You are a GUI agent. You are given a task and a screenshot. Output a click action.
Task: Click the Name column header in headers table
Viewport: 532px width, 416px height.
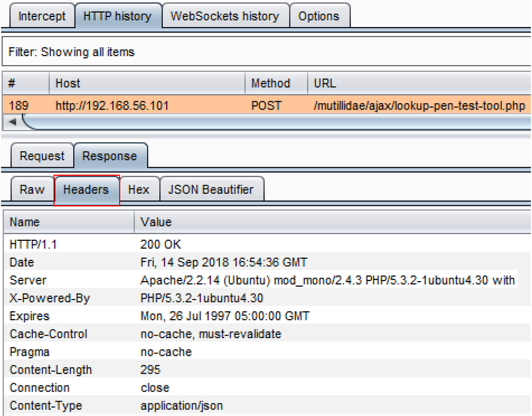tap(69, 222)
